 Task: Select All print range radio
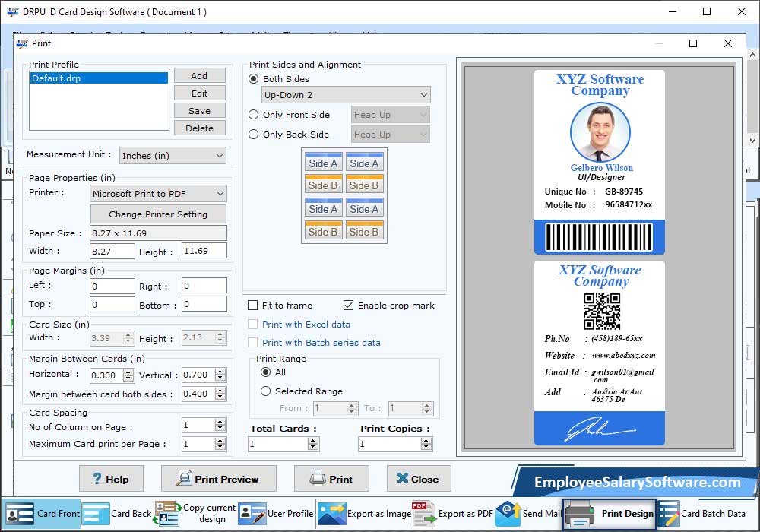[x=265, y=372]
